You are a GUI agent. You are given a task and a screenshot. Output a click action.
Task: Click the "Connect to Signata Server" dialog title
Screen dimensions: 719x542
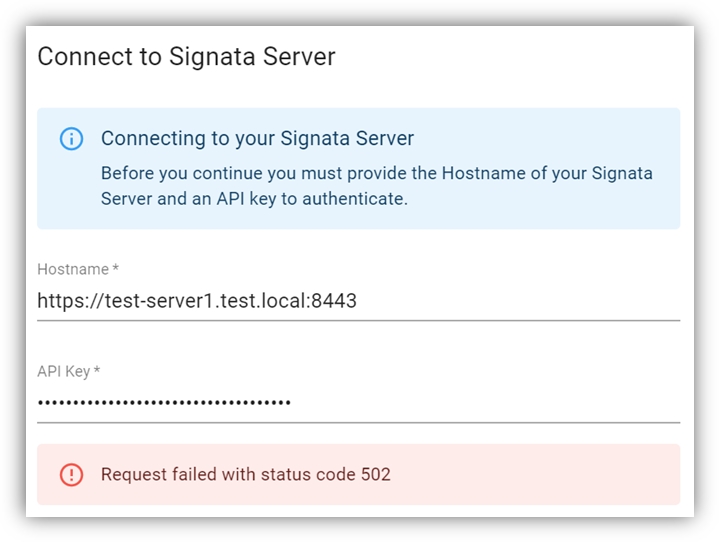186,56
